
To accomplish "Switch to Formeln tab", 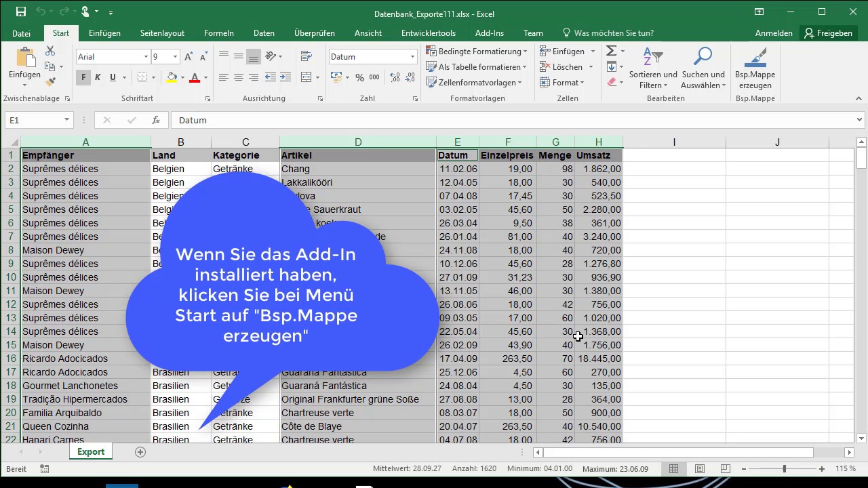I will click(x=219, y=33).
